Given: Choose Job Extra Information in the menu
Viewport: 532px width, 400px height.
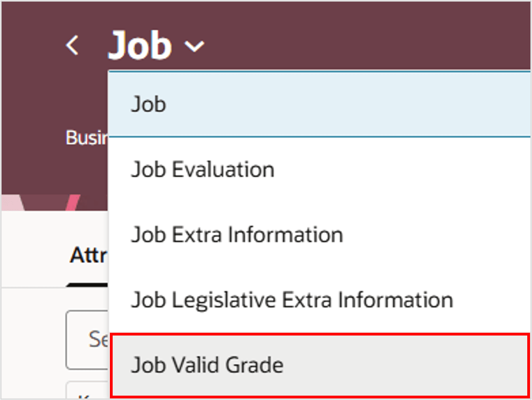Looking at the screenshot, I should coord(237,234).
